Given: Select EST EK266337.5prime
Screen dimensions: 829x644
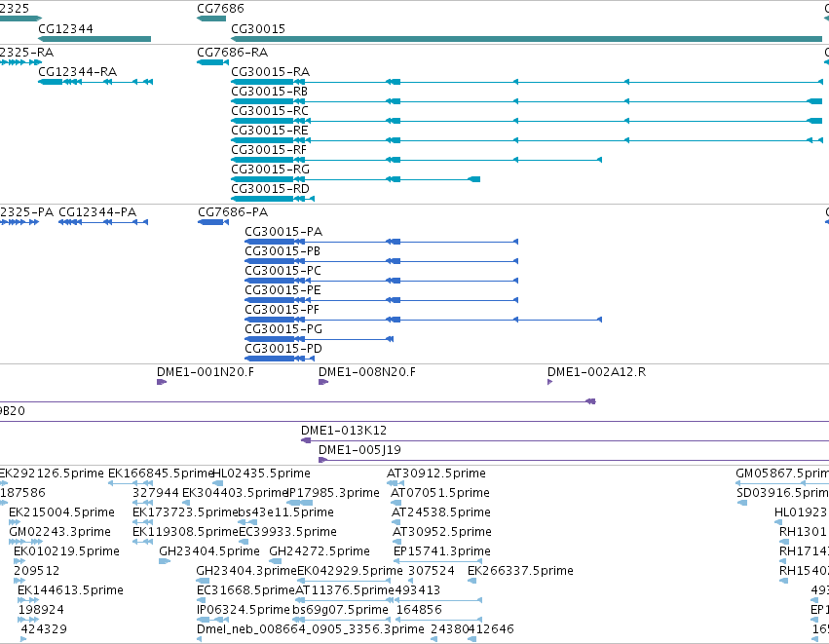Looking at the screenshot, I should click(520, 571).
